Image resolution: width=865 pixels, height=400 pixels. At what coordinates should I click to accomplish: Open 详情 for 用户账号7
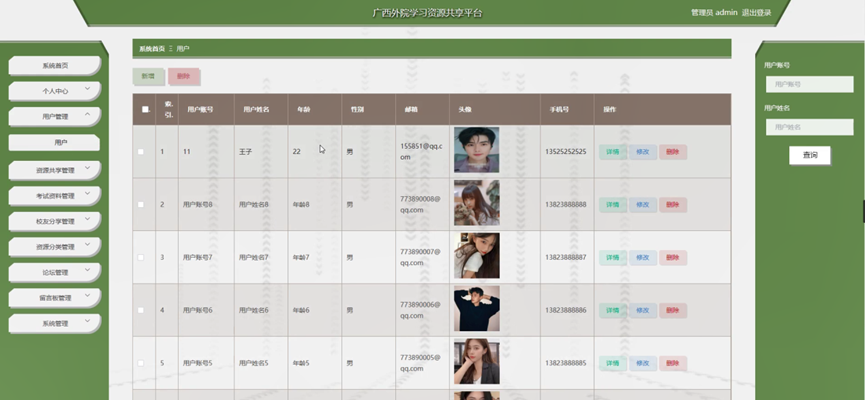point(612,258)
